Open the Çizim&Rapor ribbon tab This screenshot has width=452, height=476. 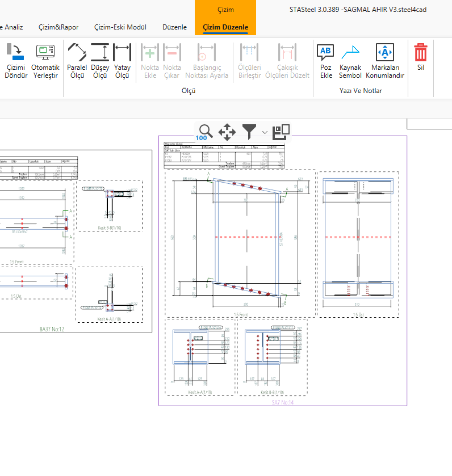(58, 27)
